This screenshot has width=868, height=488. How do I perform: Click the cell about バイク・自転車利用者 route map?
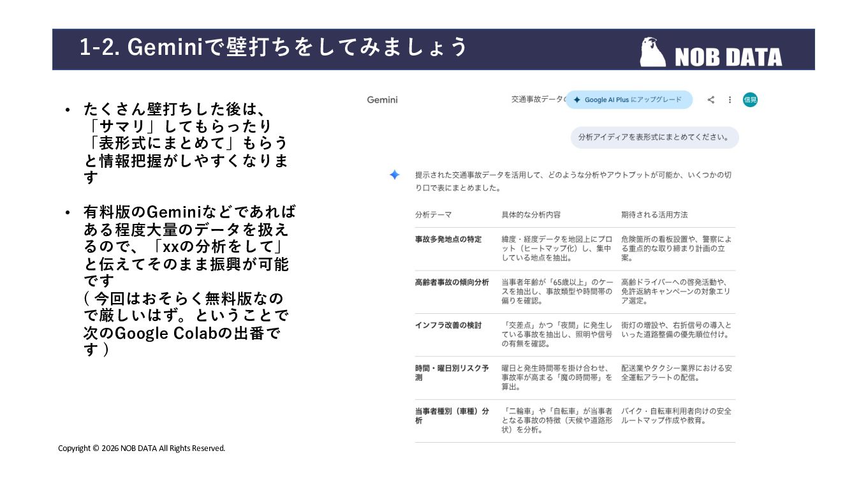coord(677,416)
